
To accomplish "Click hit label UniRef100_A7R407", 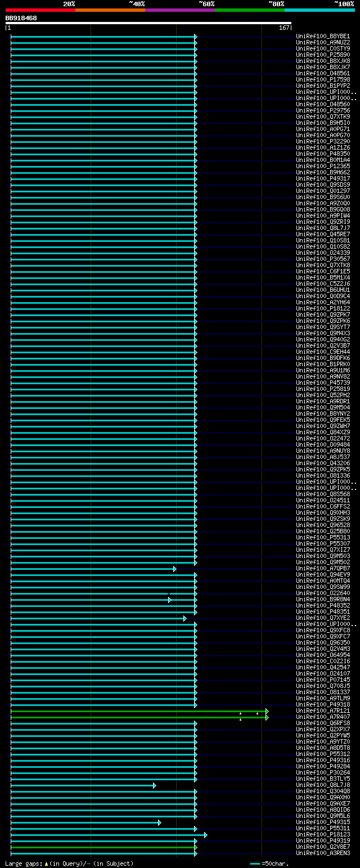I will pyautogui.click(x=323, y=717).
